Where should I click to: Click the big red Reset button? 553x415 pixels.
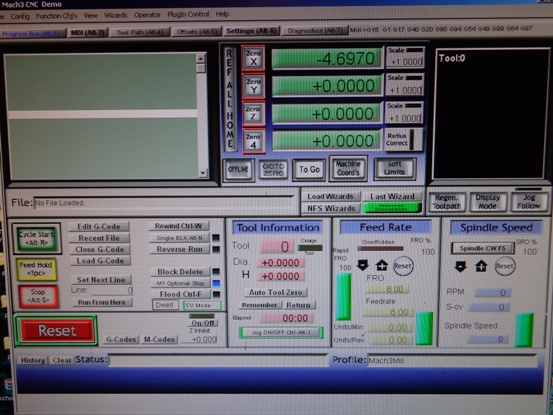56,331
